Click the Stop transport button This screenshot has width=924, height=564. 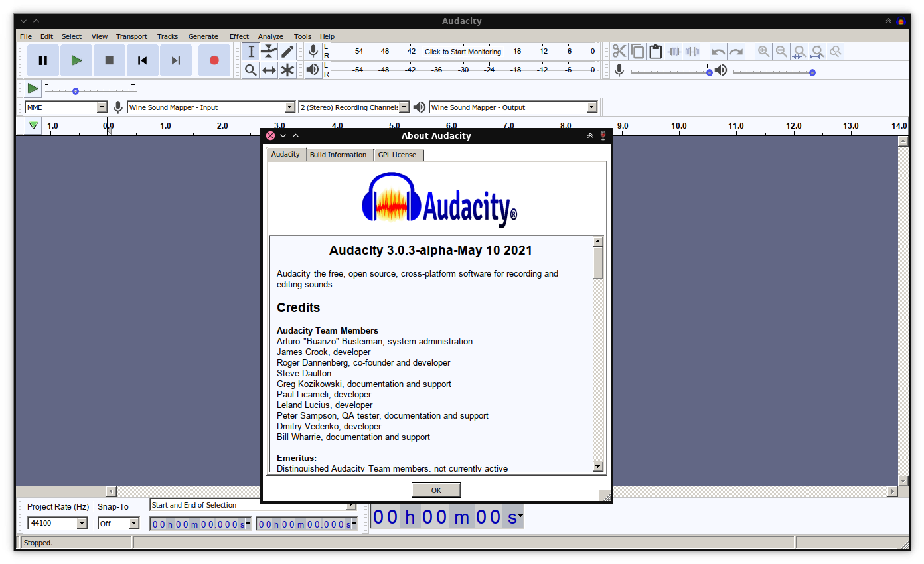(x=110, y=60)
